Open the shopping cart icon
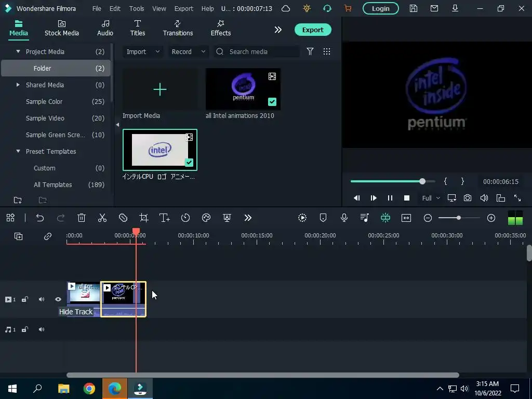The width and height of the screenshot is (532, 399). point(348,8)
